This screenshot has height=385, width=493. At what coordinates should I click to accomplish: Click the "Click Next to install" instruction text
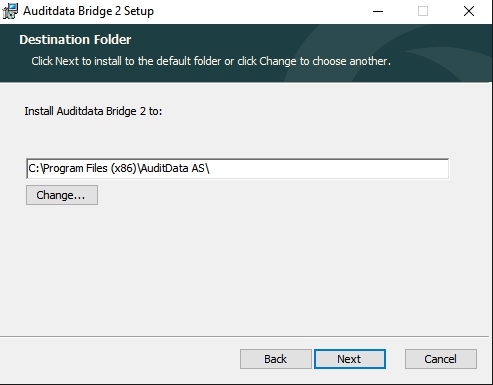211,61
